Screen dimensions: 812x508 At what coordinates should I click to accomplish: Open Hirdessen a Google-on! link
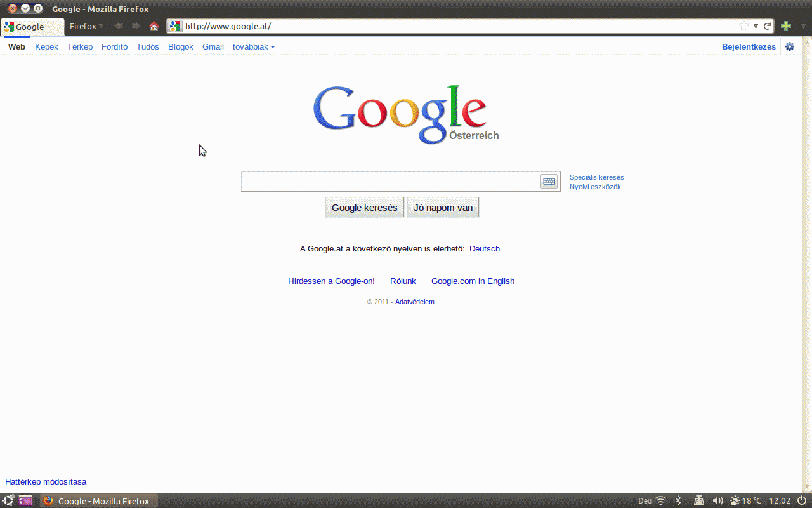[x=331, y=281]
